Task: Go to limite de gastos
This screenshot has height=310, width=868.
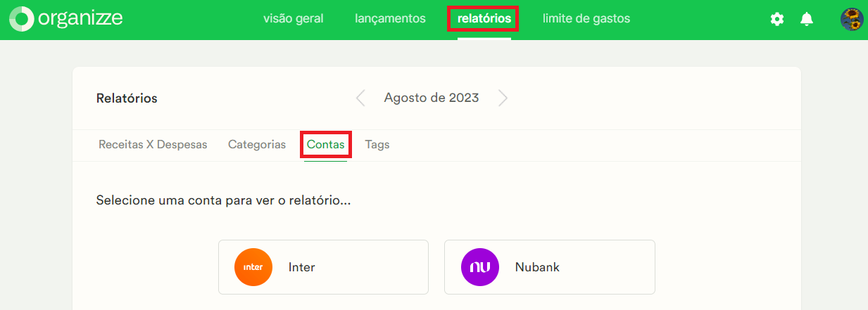Action: [586, 18]
